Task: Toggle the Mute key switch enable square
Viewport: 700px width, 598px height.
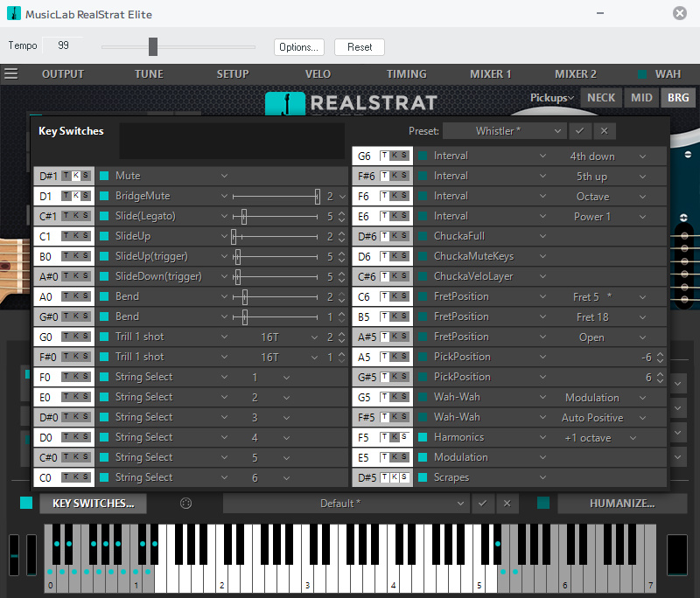Action: click(104, 176)
